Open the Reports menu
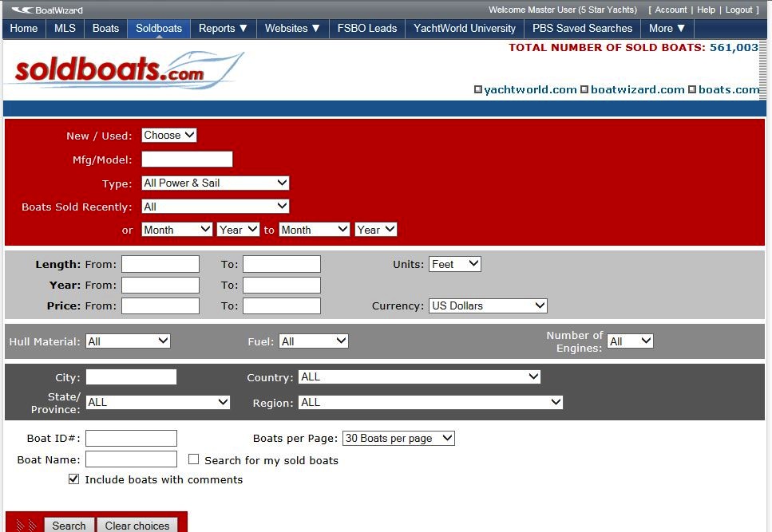Screen dimensions: 772x532 (223, 28)
